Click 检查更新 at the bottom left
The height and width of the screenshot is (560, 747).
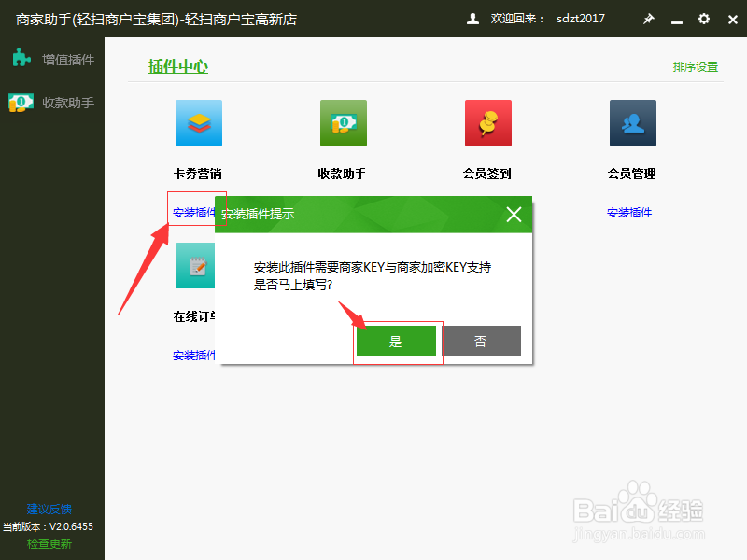[x=48, y=543]
